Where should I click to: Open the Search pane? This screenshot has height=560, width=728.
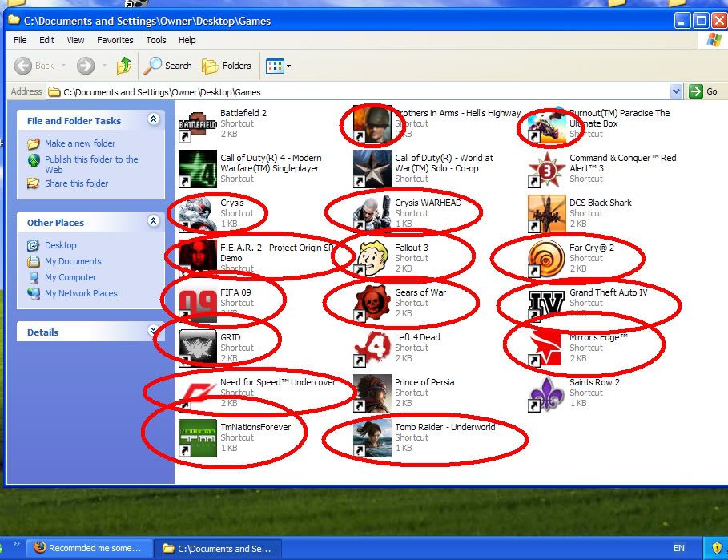pos(167,66)
